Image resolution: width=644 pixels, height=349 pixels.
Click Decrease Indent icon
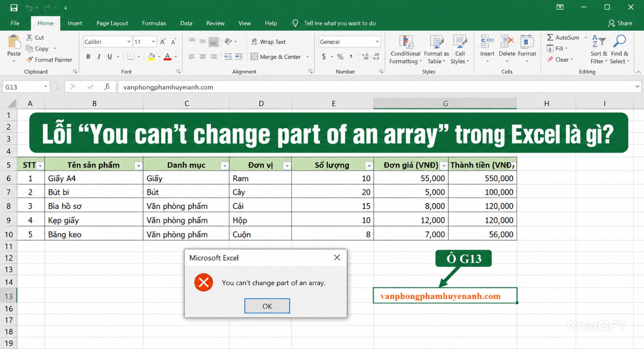coord(228,57)
